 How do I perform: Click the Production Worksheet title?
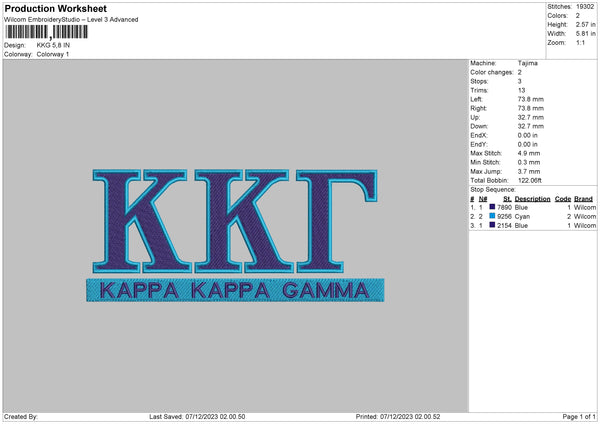point(55,8)
